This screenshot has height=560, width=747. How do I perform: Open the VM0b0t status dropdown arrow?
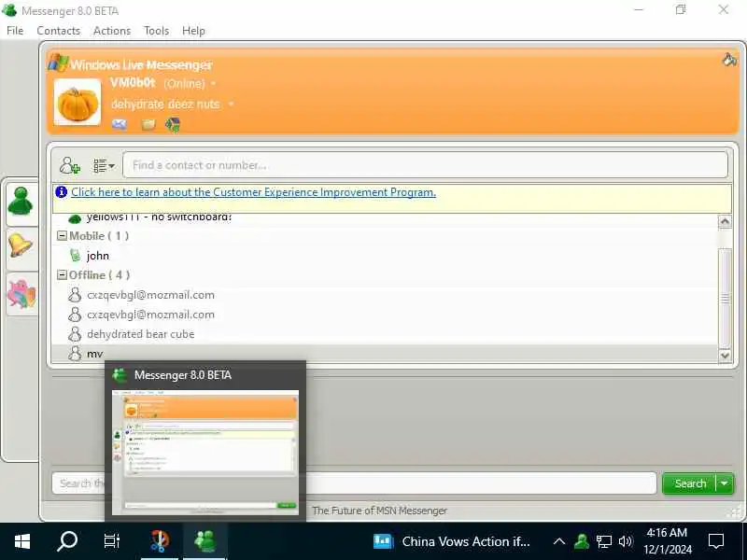[214, 84]
